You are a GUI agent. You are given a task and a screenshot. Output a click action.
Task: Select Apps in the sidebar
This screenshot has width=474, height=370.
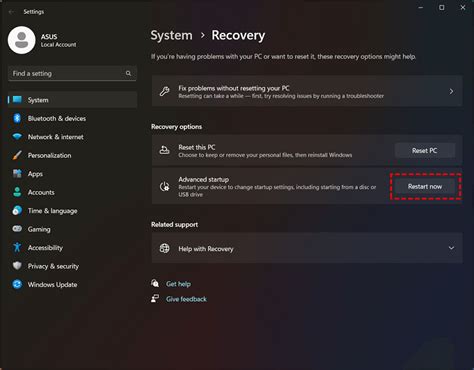coord(72,174)
